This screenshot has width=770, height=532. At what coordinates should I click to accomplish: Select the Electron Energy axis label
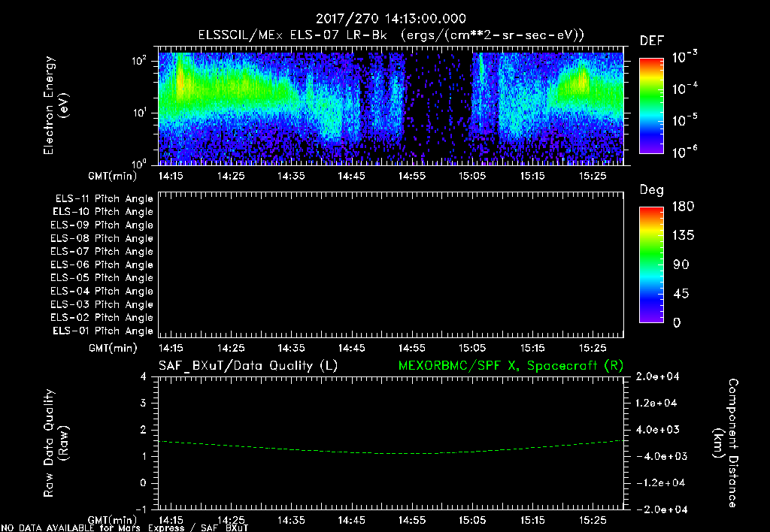56,105
